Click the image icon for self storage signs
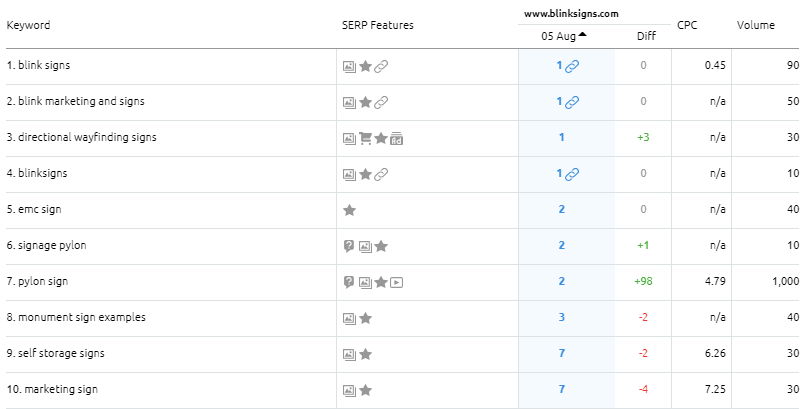The width and height of the screenshot is (807, 409). coord(349,354)
